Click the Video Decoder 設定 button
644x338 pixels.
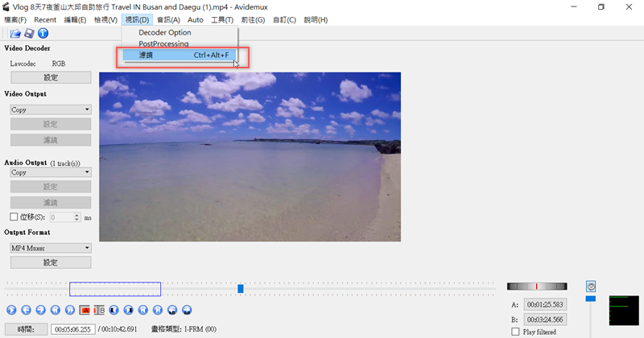coord(51,77)
